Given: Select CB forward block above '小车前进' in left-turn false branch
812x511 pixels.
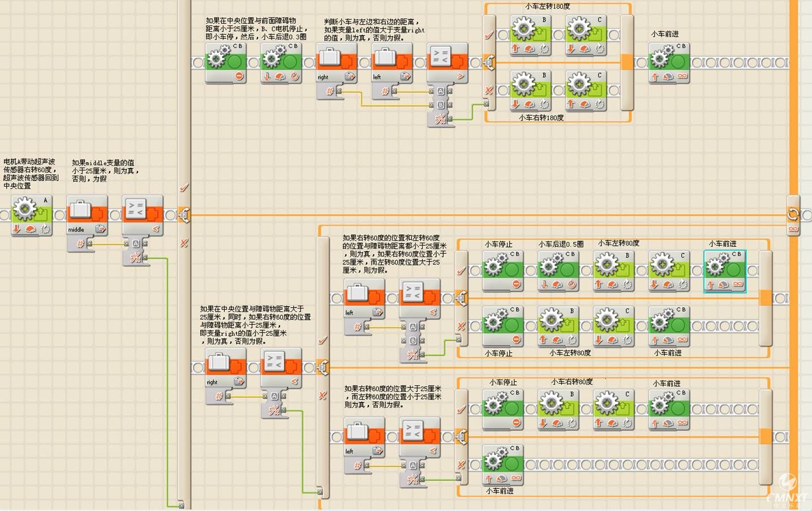Looking at the screenshot, I should [x=669, y=326].
